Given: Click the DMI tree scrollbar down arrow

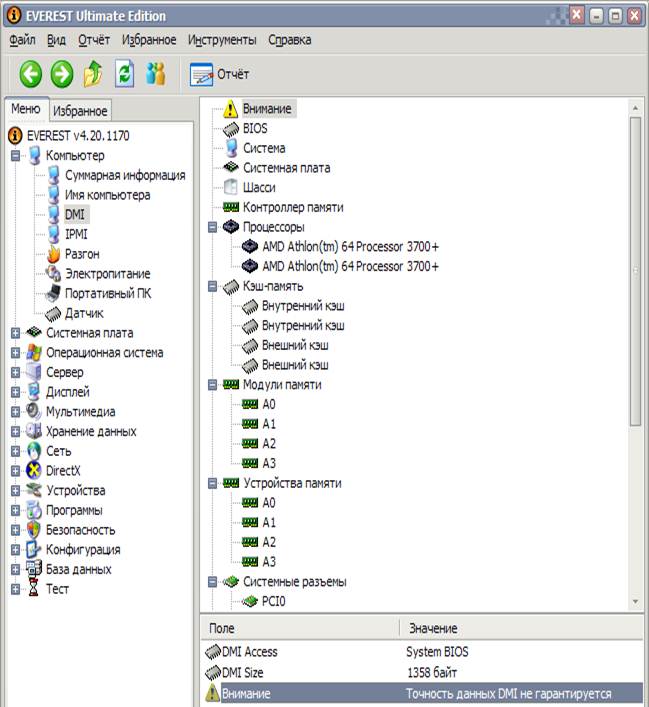Looking at the screenshot, I should (x=635, y=601).
